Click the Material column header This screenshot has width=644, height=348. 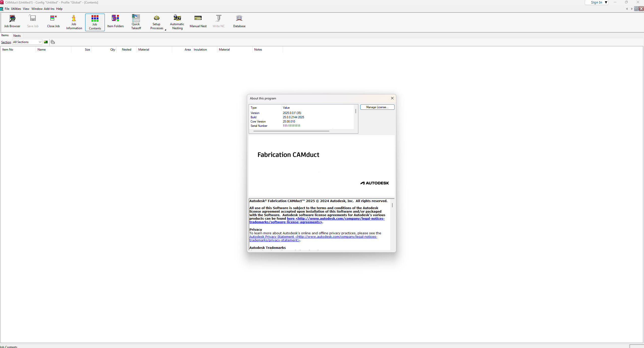(144, 50)
